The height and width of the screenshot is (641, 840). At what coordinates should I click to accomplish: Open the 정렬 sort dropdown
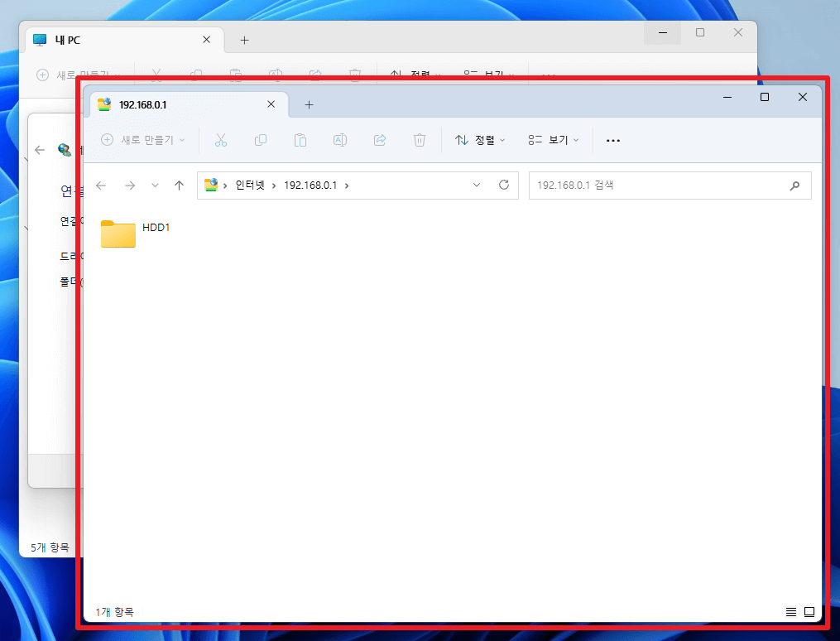pyautogui.click(x=480, y=139)
